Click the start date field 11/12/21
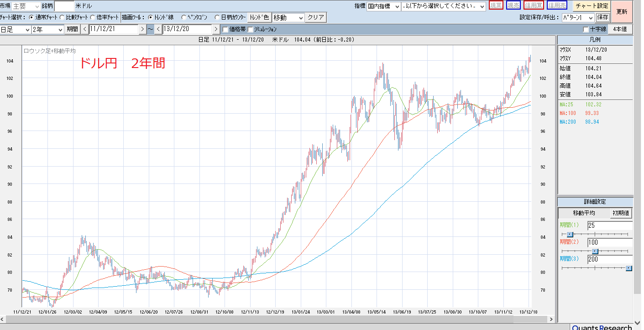The height and width of the screenshot is (330, 644). (114, 29)
